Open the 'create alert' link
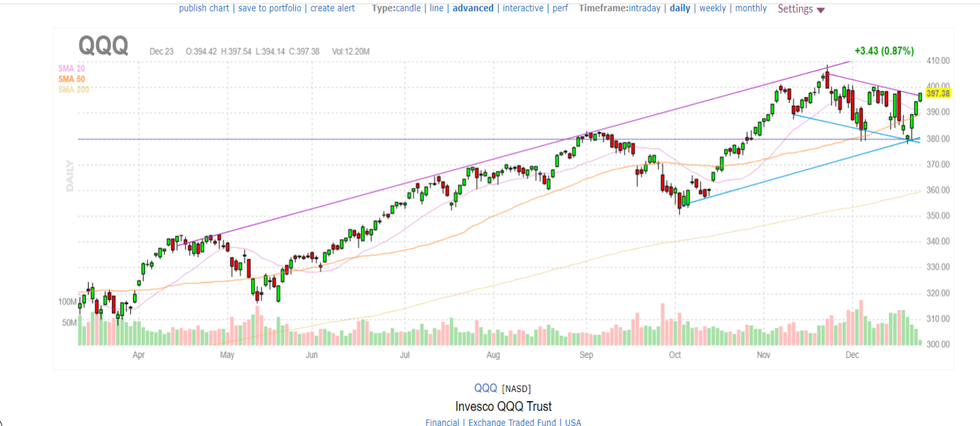 point(333,8)
